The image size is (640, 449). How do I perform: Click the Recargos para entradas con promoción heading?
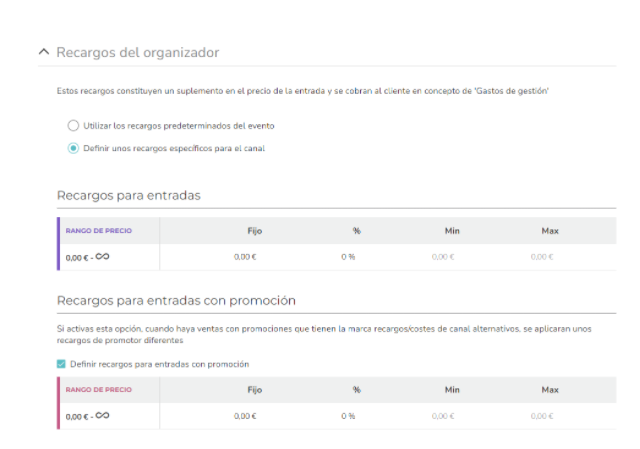click(x=176, y=300)
